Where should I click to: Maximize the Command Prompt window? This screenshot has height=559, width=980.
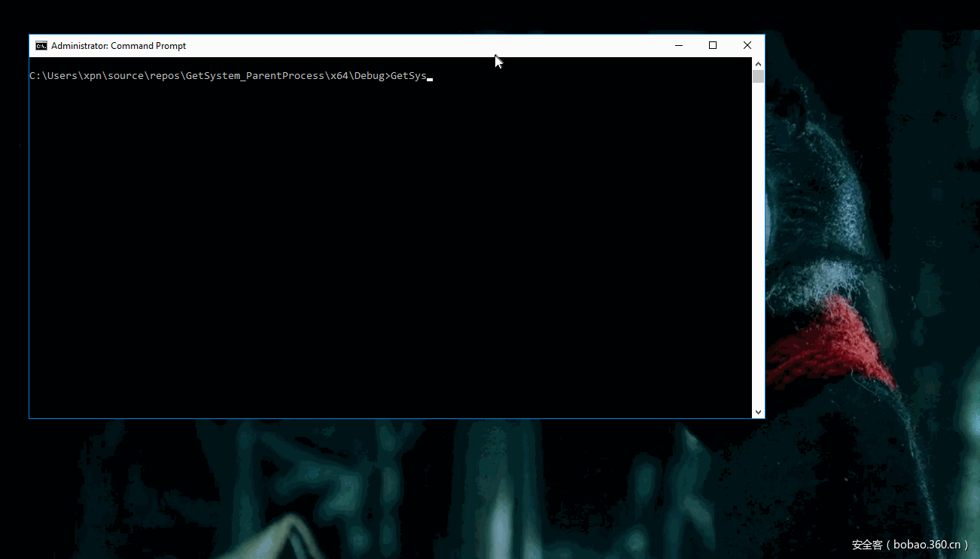point(713,45)
